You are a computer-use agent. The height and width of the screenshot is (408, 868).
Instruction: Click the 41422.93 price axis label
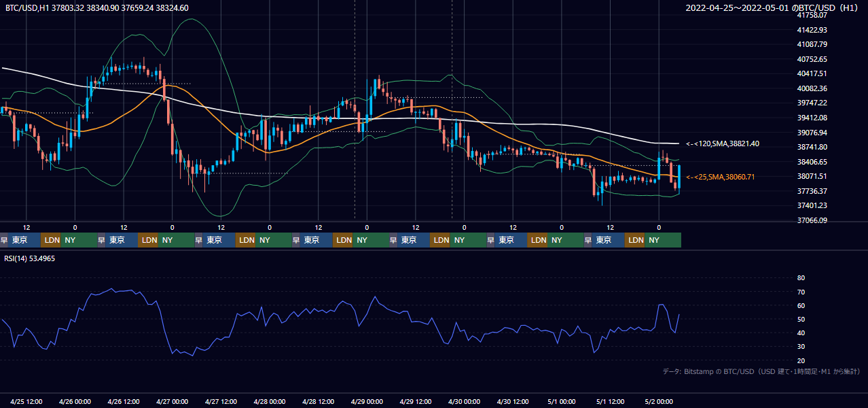(812, 30)
